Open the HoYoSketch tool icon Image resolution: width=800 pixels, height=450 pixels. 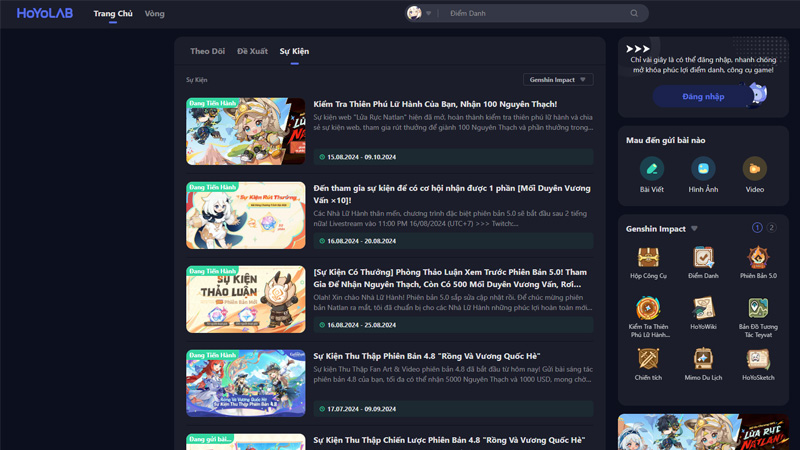[x=758, y=359]
